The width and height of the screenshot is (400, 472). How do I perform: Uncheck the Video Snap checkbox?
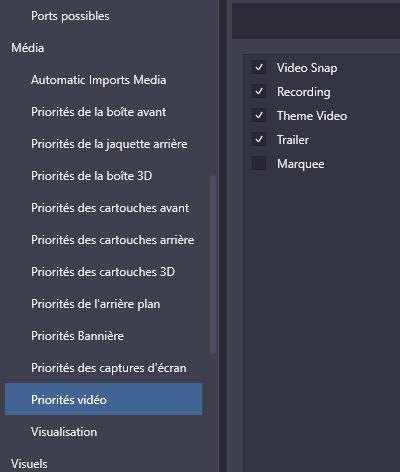(259, 67)
